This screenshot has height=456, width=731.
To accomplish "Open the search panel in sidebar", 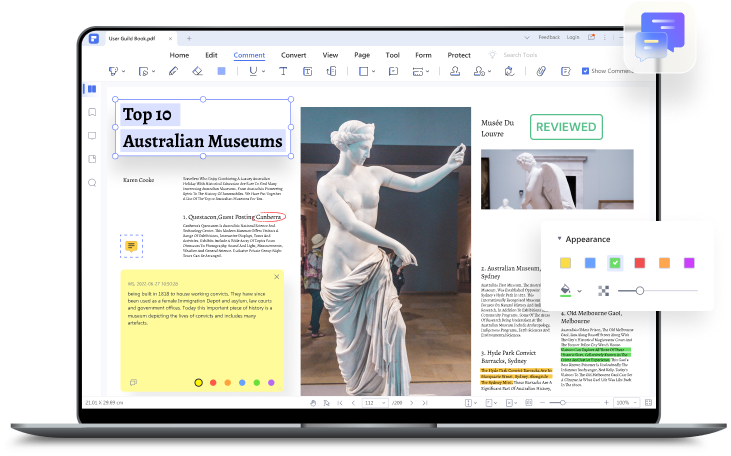I will [x=92, y=182].
